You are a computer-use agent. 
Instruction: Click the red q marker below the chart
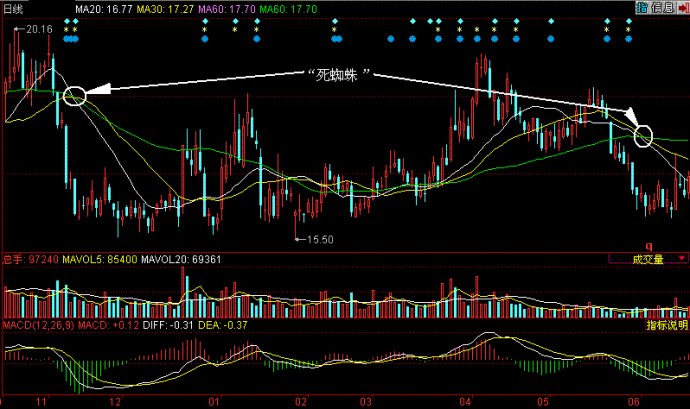648,246
